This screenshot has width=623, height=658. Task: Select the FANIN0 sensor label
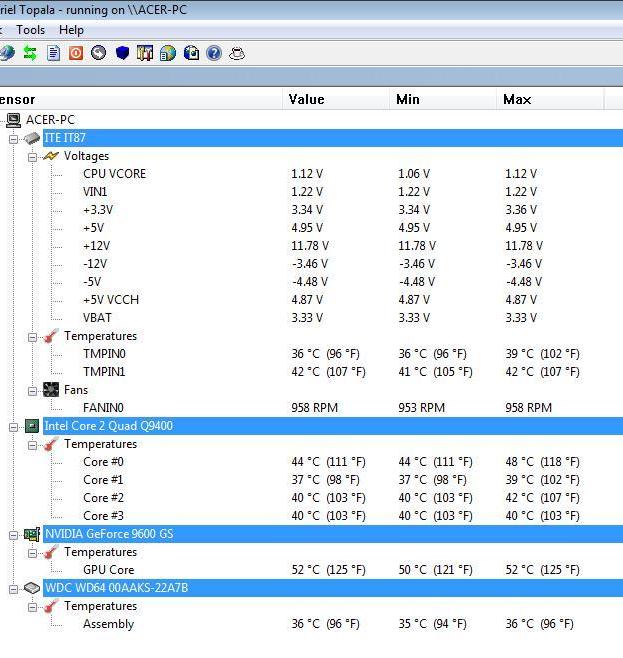click(103, 408)
